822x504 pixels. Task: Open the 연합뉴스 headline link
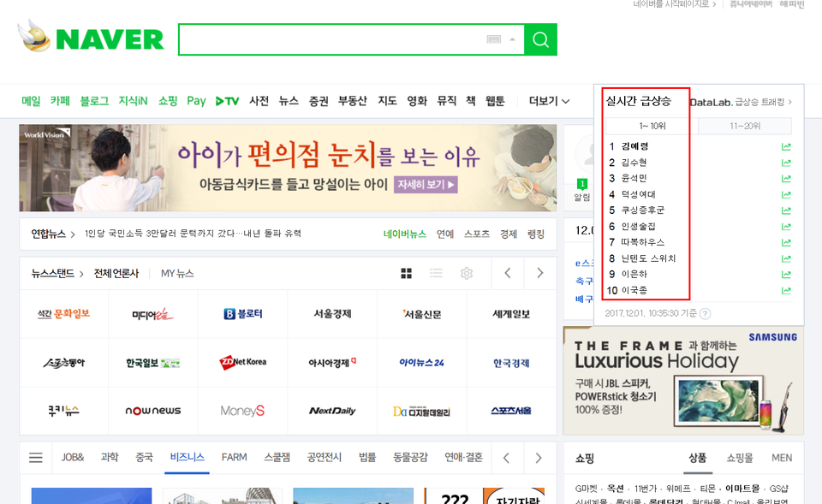tap(193, 234)
